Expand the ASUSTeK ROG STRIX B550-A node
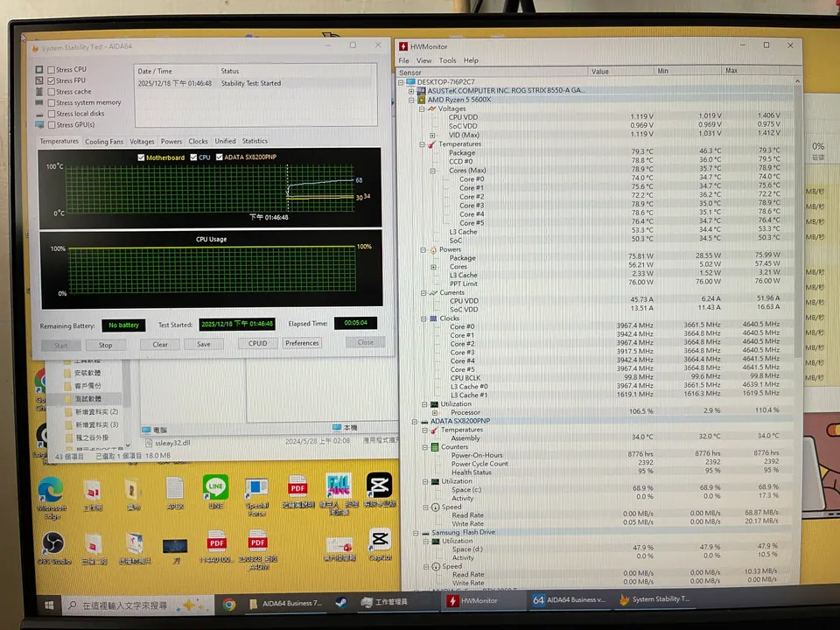This screenshot has width=840, height=630. point(411,91)
